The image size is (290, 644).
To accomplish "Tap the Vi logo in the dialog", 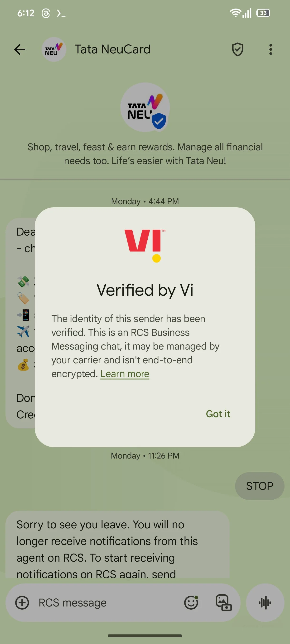I will (145, 246).
